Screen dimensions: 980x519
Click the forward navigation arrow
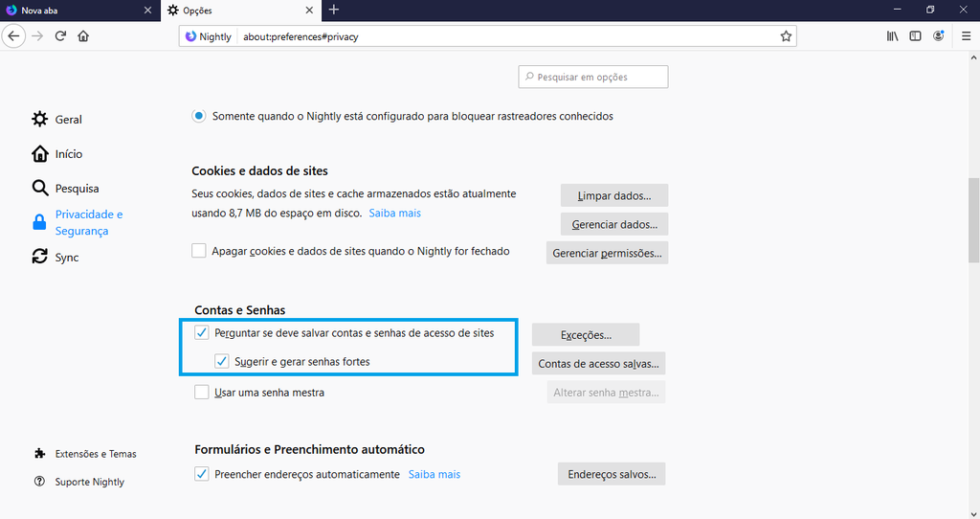(x=37, y=36)
